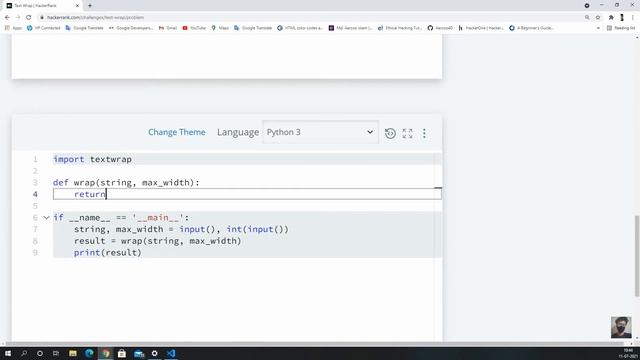Switch to Chrome on the taskbar
The image size is (640, 360).
(106, 353)
